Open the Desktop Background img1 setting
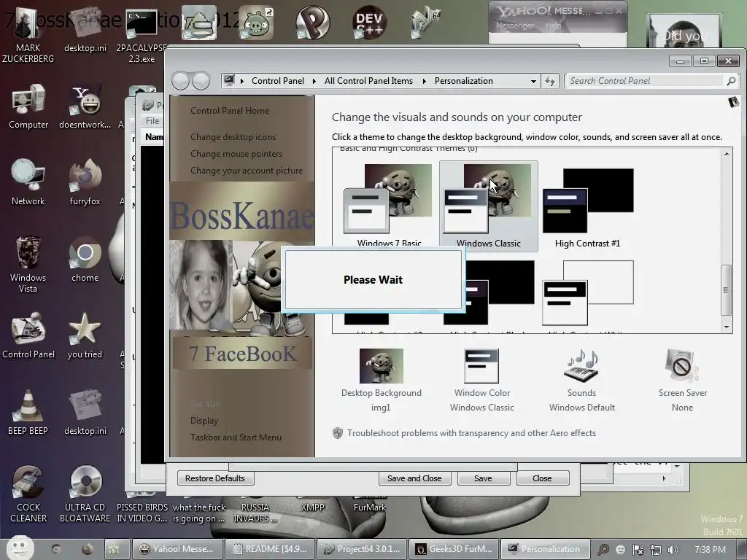747x560 pixels. [381, 380]
